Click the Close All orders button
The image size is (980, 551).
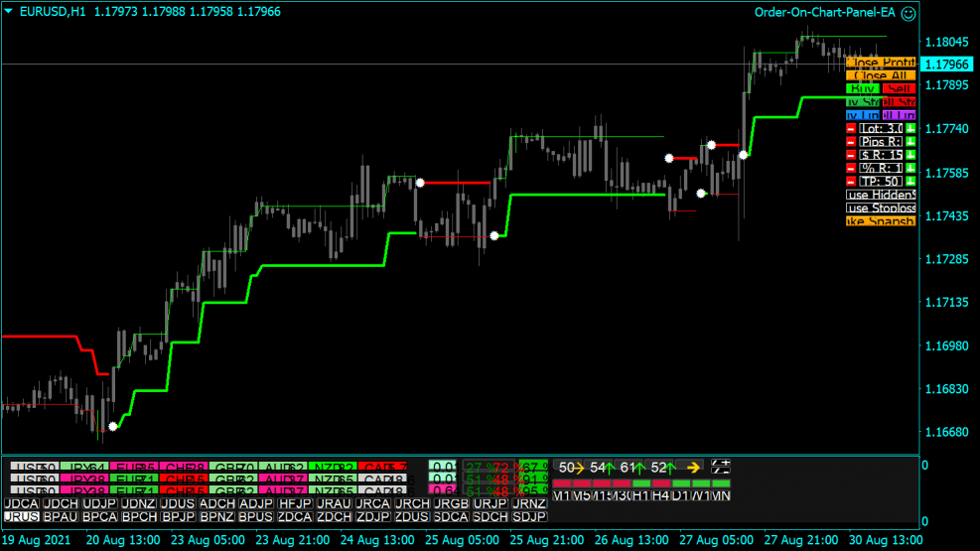(881, 75)
